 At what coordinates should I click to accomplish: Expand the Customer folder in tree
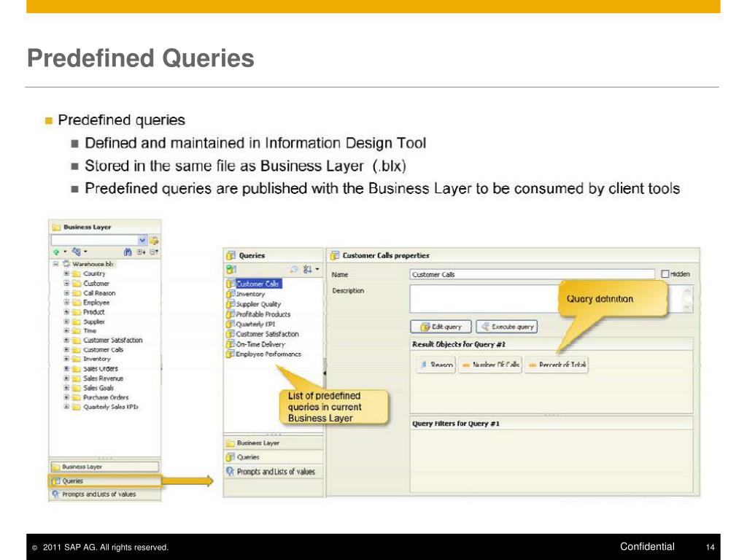(66, 283)
